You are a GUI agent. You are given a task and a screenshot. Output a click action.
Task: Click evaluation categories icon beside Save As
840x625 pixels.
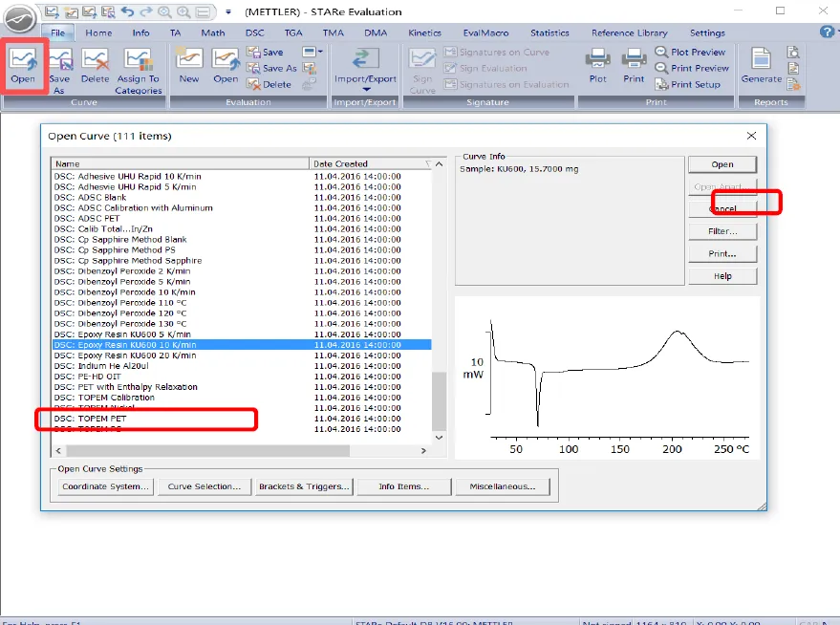[x=309, y=68]
